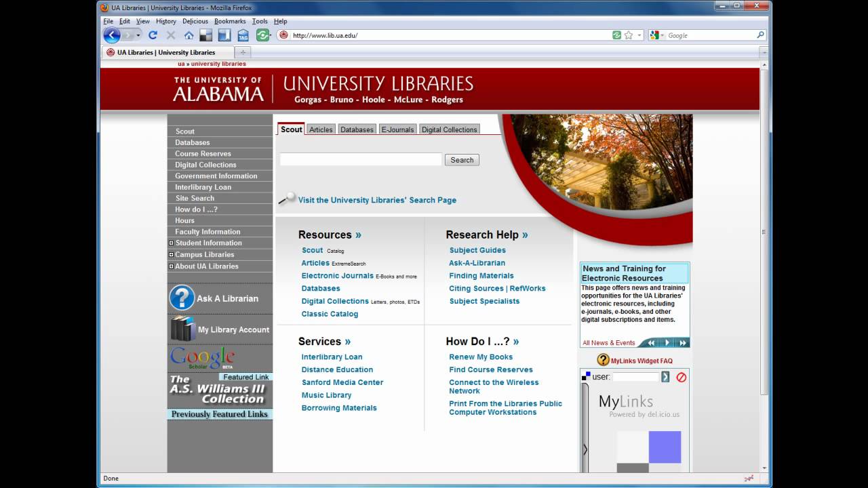Open the Delicious menu
868x488 pixels.
click(x=195, y=21)
